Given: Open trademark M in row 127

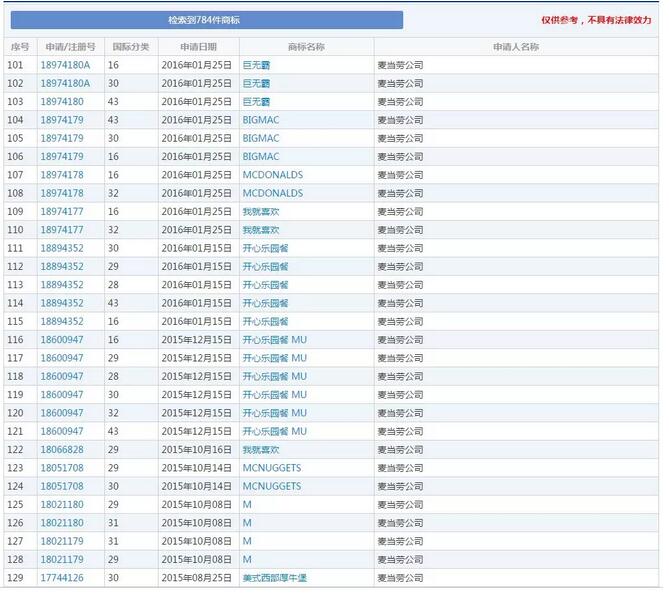Looking at the screenshot, I should click(x=247, y=541).
